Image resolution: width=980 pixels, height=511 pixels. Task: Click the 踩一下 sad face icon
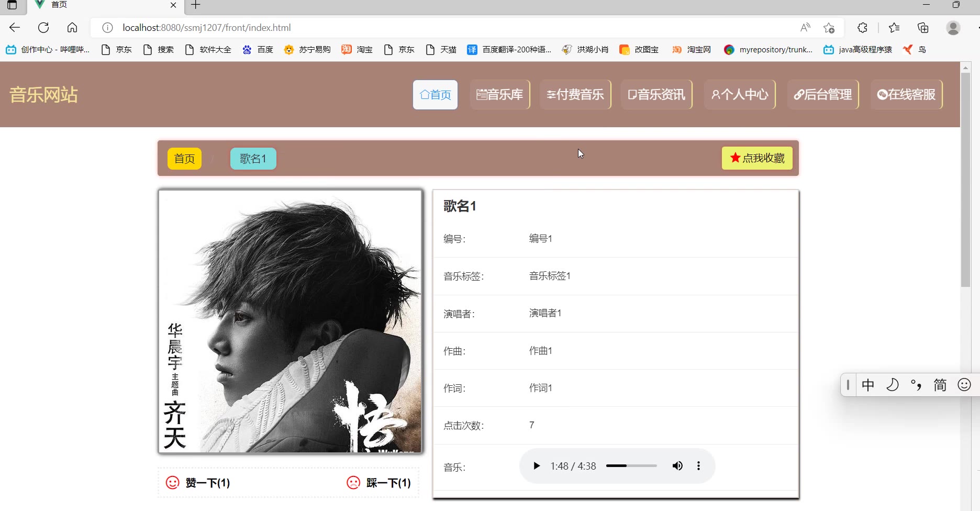(x=354, y=483)
